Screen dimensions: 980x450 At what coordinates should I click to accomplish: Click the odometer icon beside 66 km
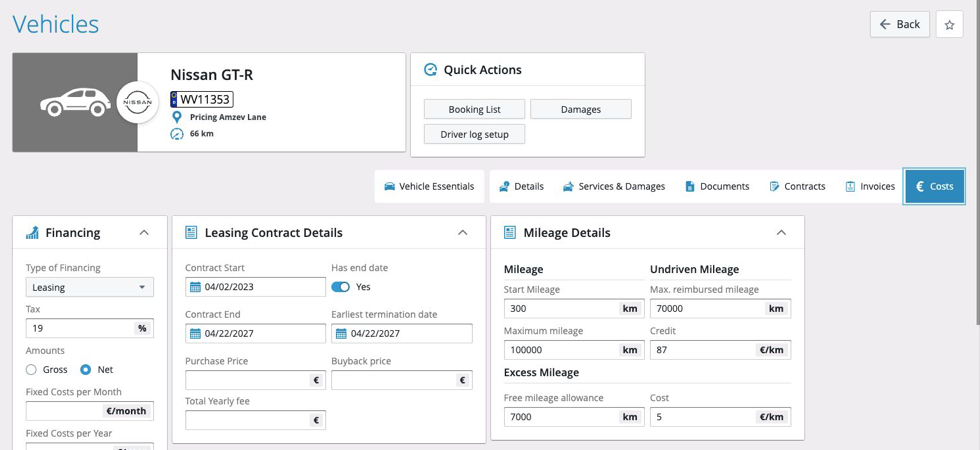pos(177,134)
